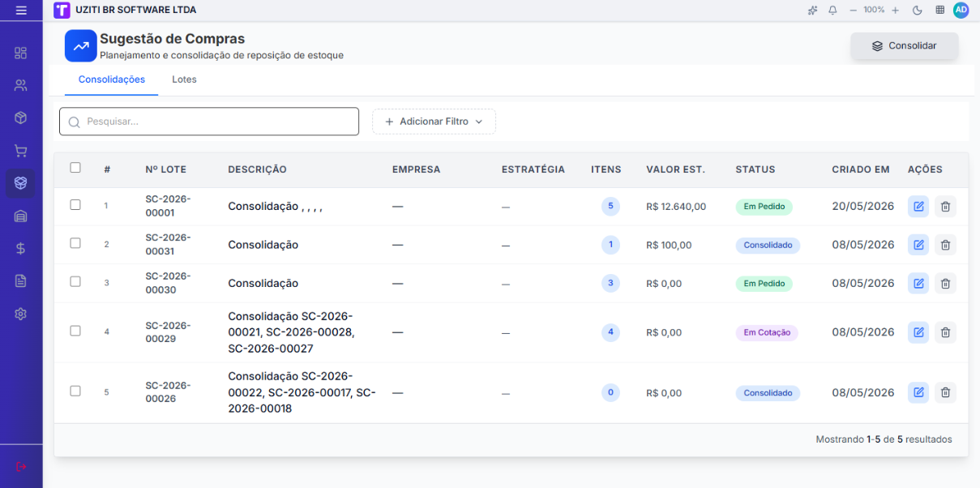Check the box for lot SC-2026-00029

pos(75,331)
